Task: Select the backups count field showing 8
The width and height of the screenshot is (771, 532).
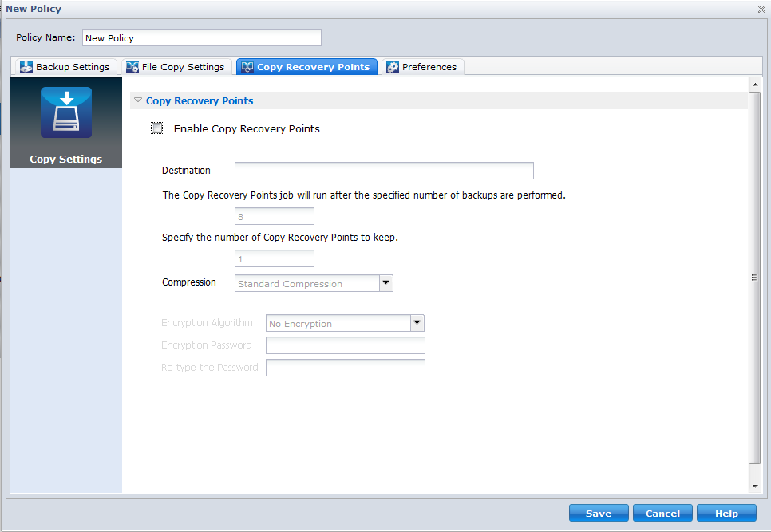Action: 274,216
